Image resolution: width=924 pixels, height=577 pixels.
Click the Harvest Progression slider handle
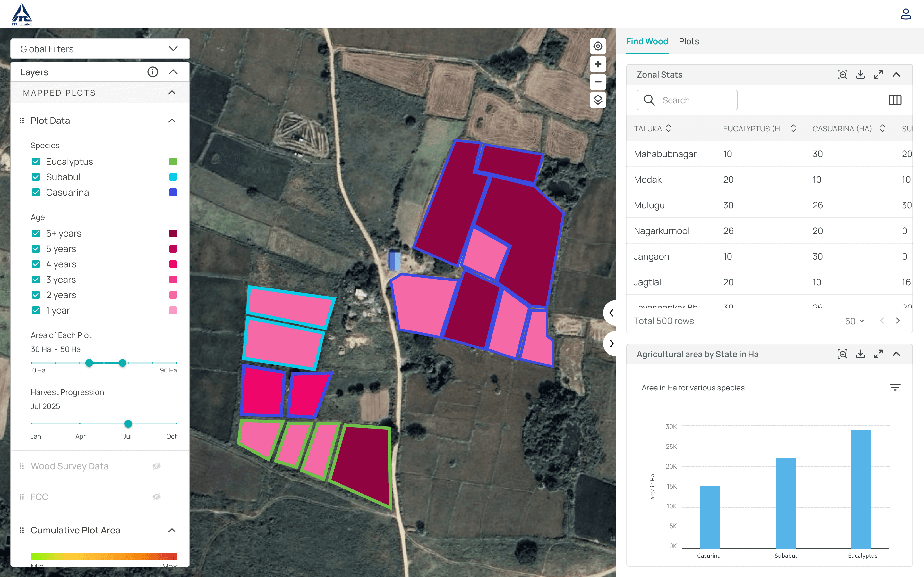click(128, 423)
